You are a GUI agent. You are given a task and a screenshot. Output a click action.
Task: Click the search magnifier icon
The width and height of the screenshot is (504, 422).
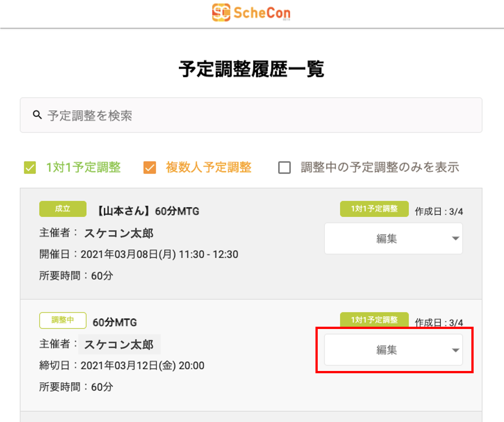click(x=37, y=115)
